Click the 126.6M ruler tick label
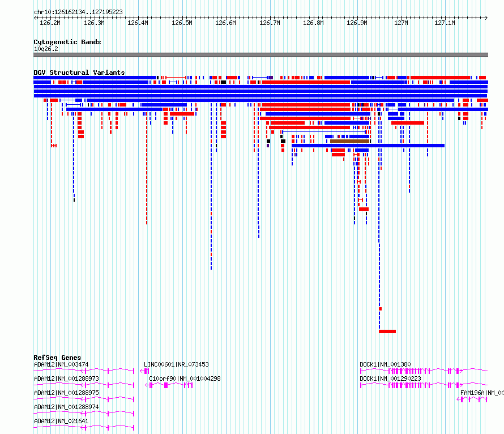Viewport: 504px width, 434px height. click(225, 23)
